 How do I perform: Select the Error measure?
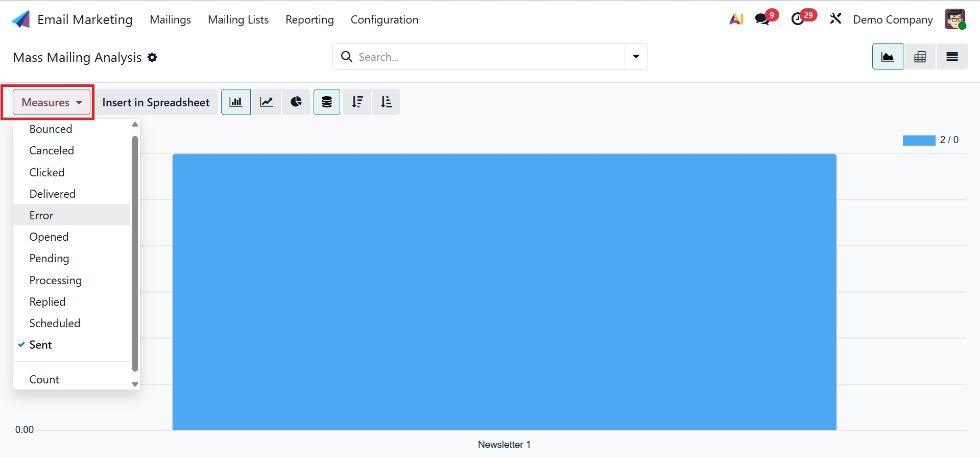point(72,215)
